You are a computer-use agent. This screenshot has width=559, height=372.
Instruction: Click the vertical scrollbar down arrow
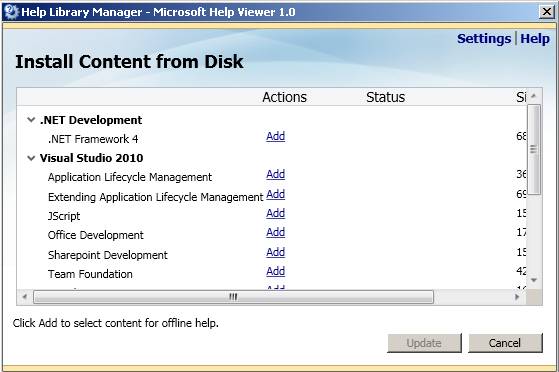click(534, 280)
